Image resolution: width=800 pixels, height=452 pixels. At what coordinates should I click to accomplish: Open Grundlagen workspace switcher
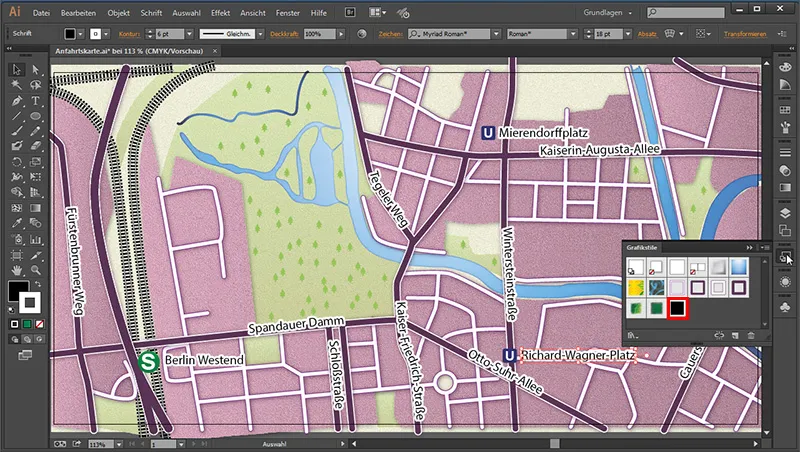coord(608,13)
